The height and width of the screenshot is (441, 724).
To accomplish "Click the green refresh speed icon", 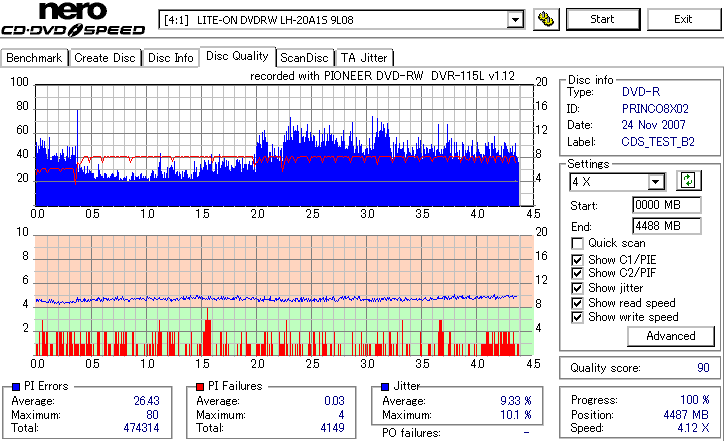I will tap(688, 181).
